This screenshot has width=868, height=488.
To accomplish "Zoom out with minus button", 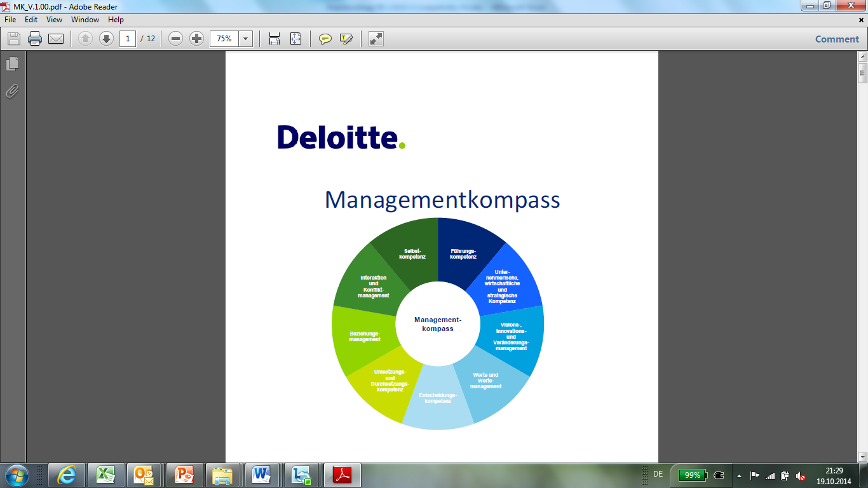I will click(176, 39).
